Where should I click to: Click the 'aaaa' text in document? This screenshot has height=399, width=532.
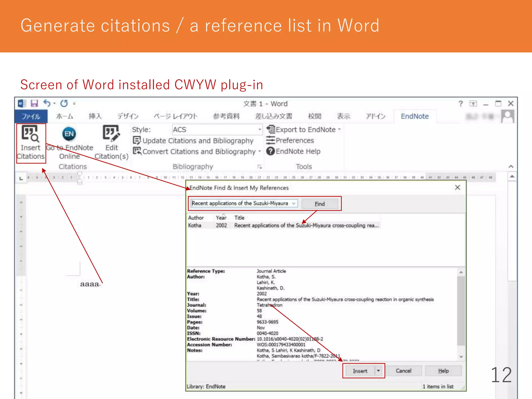pyautogui.click(x=90, y=284)
